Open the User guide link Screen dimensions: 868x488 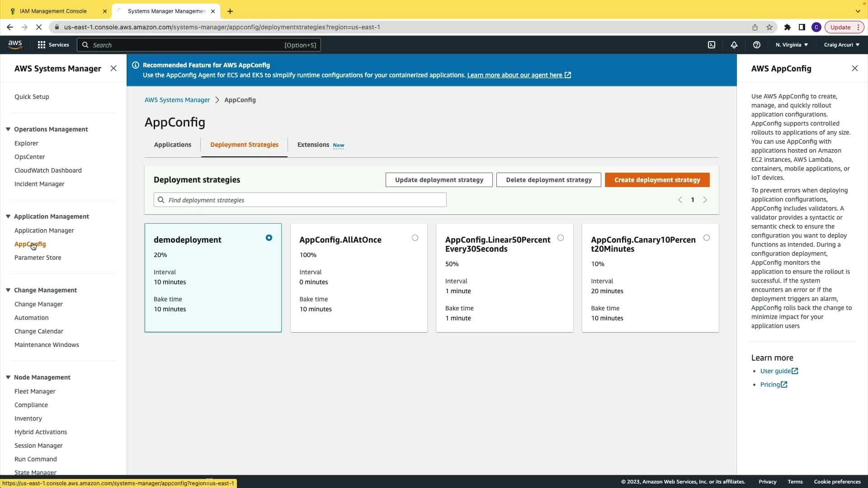pyautogui.click(x=776, y=371)
